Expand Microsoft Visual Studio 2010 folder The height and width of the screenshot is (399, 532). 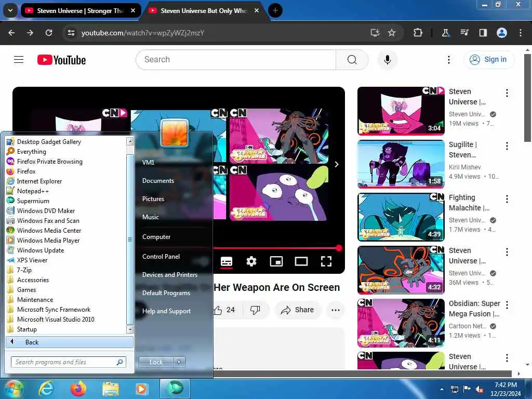(x=56, y=320)
